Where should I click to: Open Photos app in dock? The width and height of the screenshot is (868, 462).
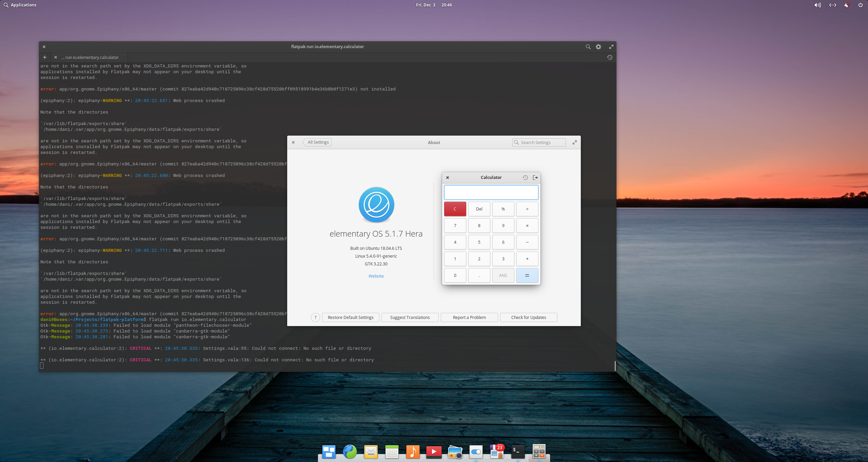(455, 452)
